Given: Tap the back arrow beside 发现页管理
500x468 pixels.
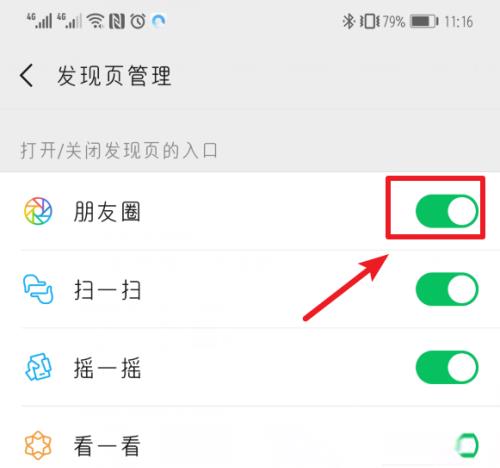Looking at the screenshot, I should coord(26,76).
